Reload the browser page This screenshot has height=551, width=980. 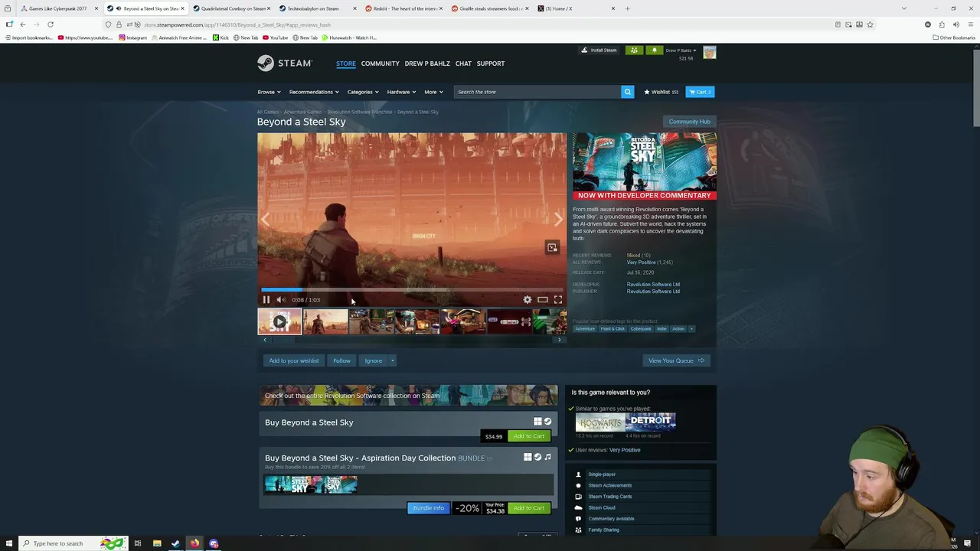point(51,24)
